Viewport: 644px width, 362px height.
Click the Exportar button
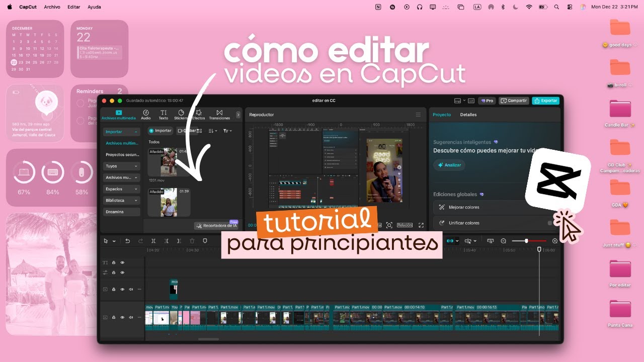(545, 101)
